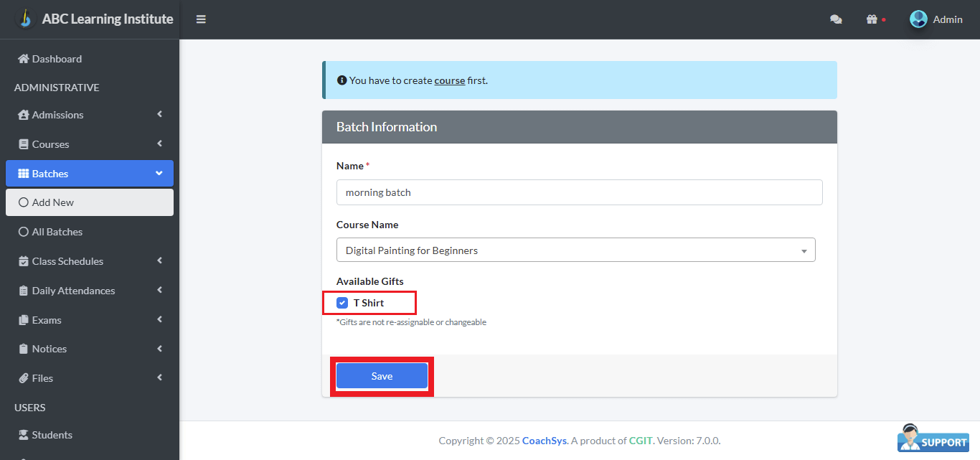Open the Course Name dropdown
980x460 pixels.
[x=575, y=250]
